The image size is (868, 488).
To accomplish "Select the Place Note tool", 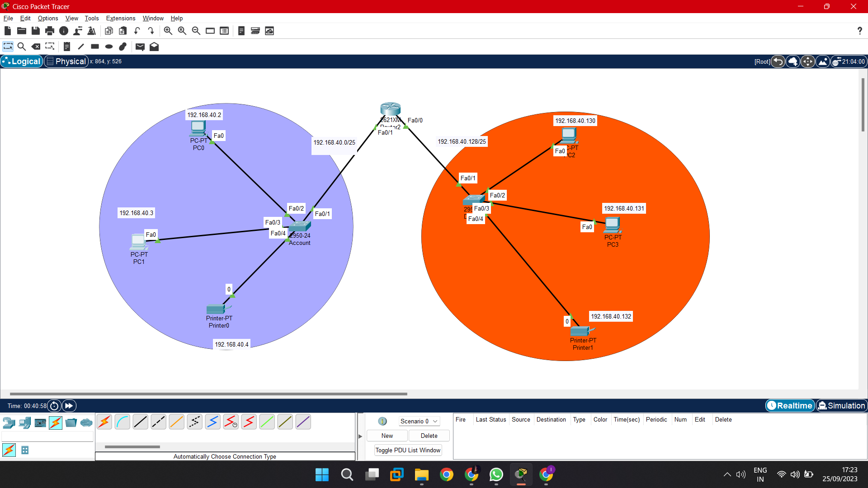I will tap(66, 47).
